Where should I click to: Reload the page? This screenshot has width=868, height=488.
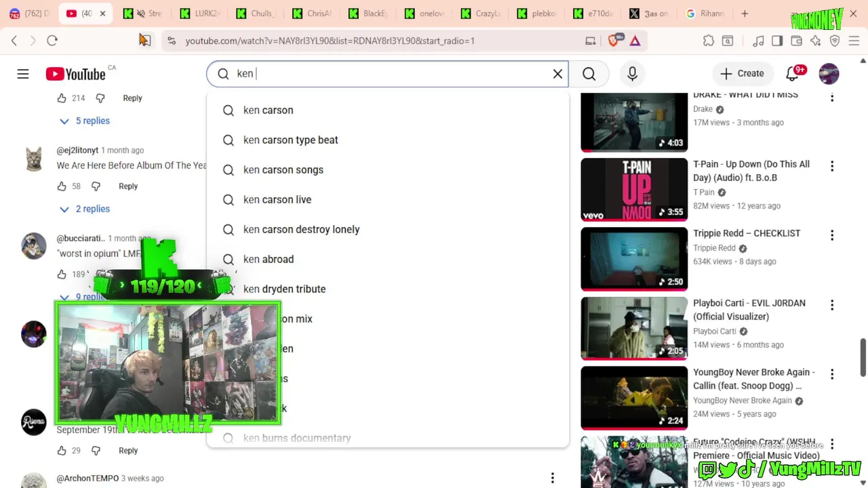tap(52, 41)
